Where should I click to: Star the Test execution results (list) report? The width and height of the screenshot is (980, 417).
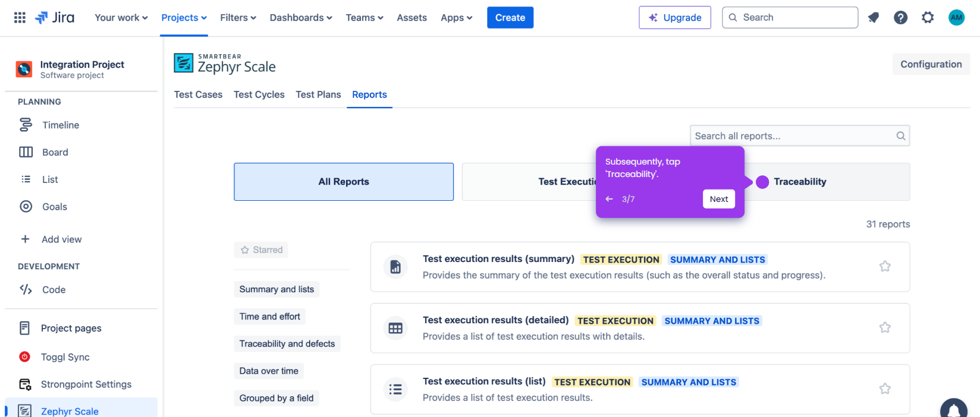coord(885,388)
